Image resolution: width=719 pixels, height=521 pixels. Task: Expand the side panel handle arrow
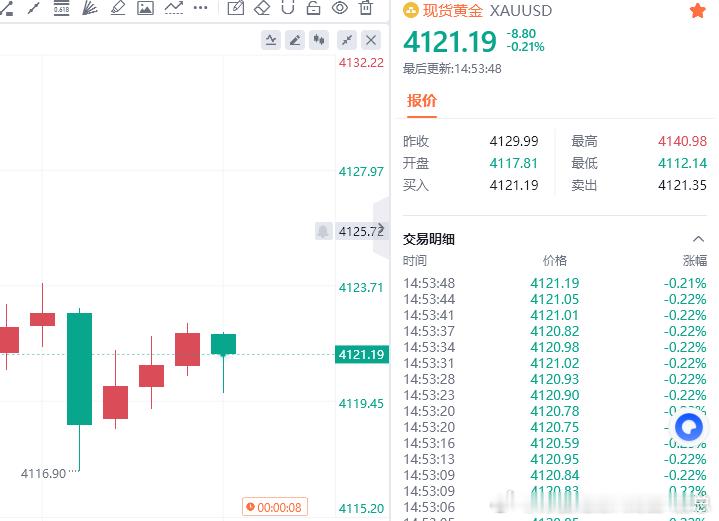click(x=382, y=227)
